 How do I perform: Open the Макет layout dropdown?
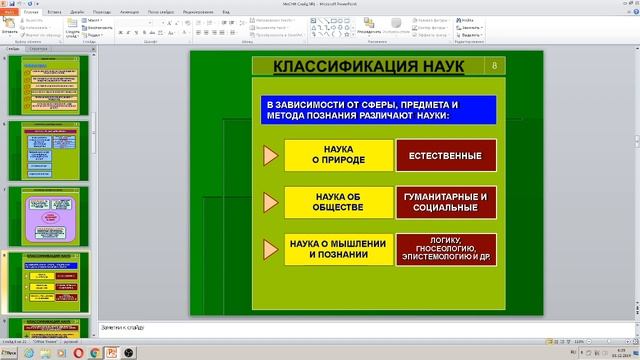[92, 20]
